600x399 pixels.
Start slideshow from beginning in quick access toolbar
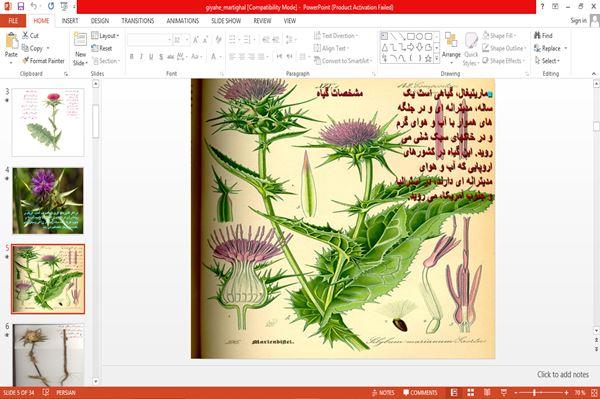click(64, 6)
